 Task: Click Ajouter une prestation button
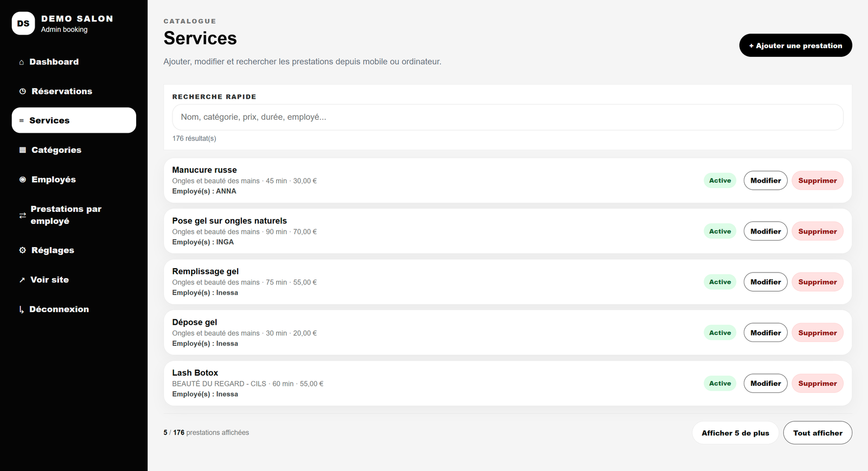(x=795, y=46)
